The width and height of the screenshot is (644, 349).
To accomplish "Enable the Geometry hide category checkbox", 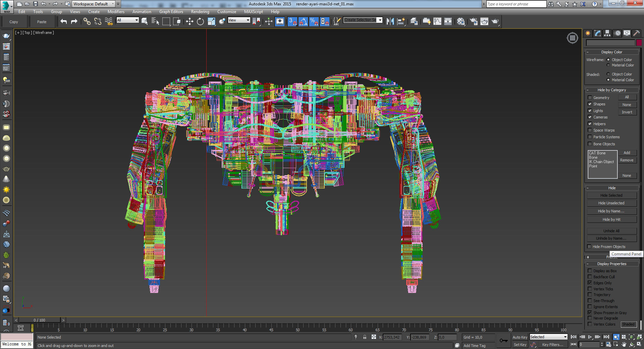I will tap(590, 98).
